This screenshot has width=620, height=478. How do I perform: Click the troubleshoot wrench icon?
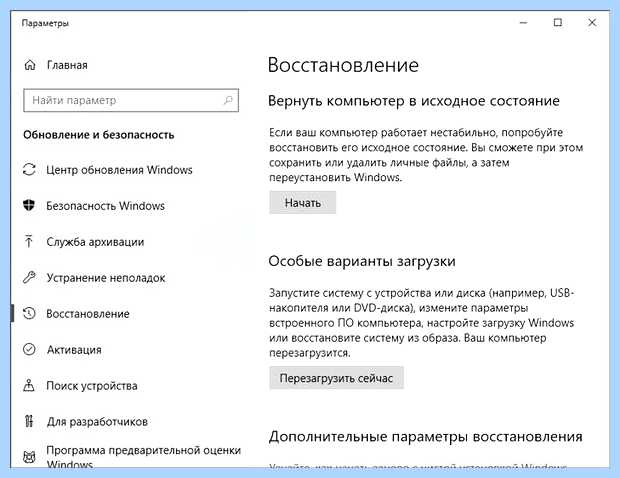(29, 277)
